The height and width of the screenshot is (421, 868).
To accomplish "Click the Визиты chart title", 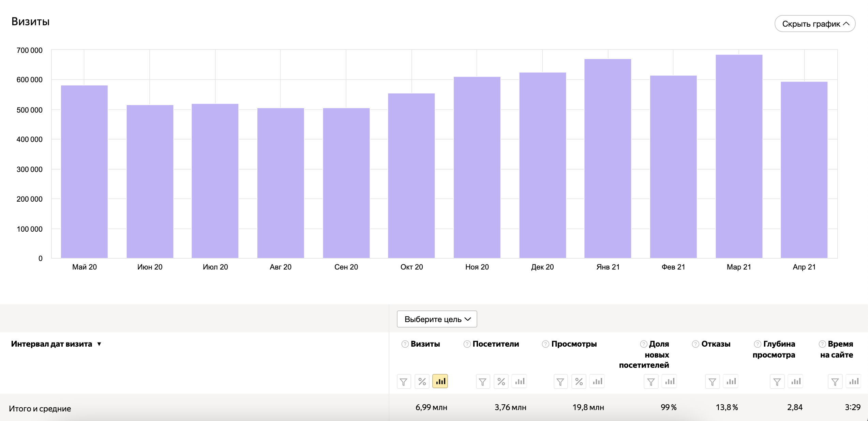I will click(30, 21).
